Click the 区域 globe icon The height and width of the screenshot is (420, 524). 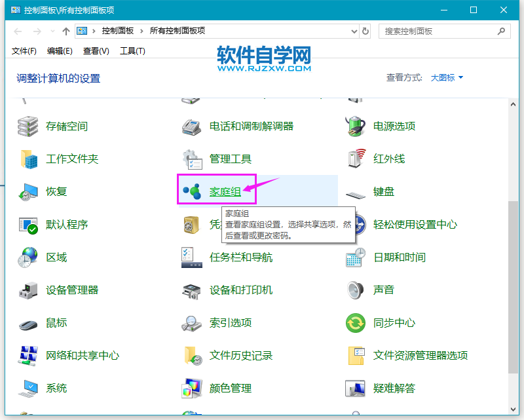coord(29,257)
